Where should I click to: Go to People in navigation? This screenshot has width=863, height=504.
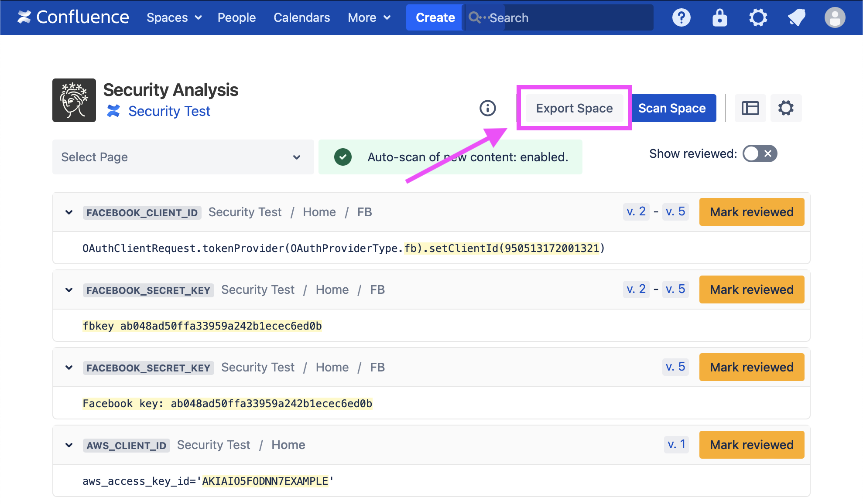tap(236, 17)
